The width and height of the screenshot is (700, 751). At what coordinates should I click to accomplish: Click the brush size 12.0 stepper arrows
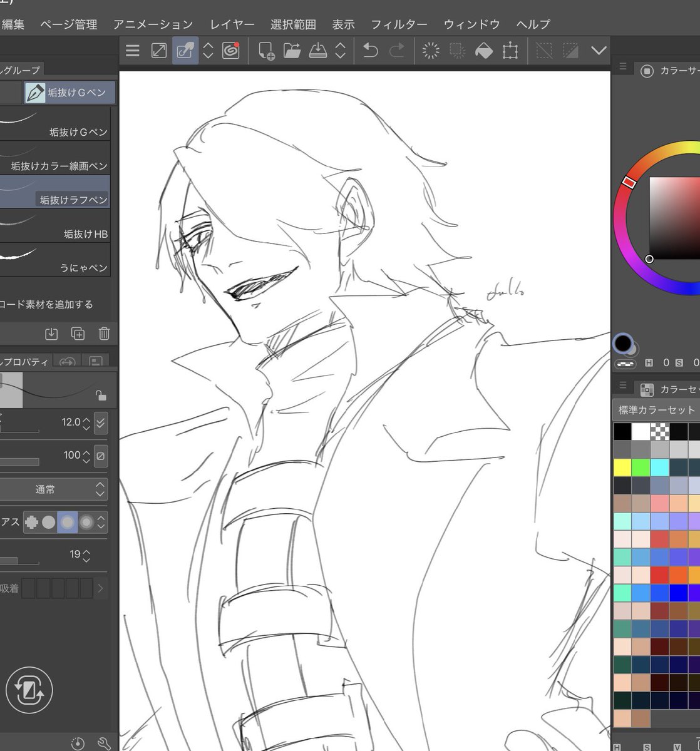pyautogui.click(x=86, y=422)
